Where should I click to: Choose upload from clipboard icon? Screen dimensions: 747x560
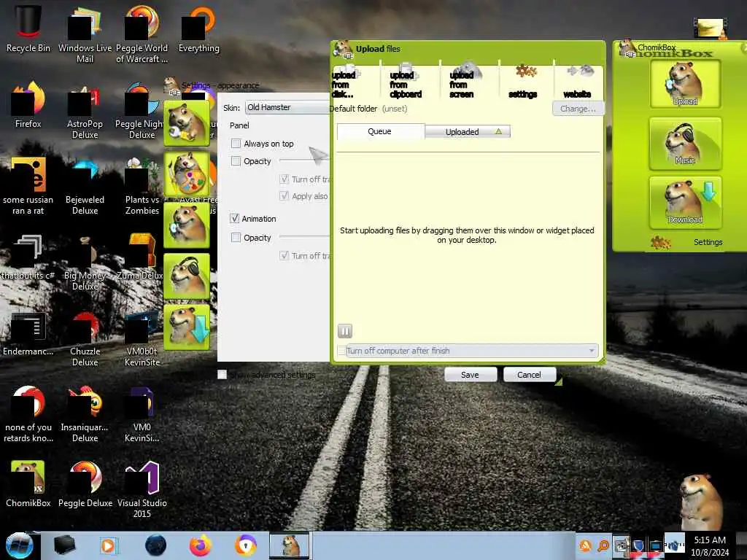click(406, 82)
